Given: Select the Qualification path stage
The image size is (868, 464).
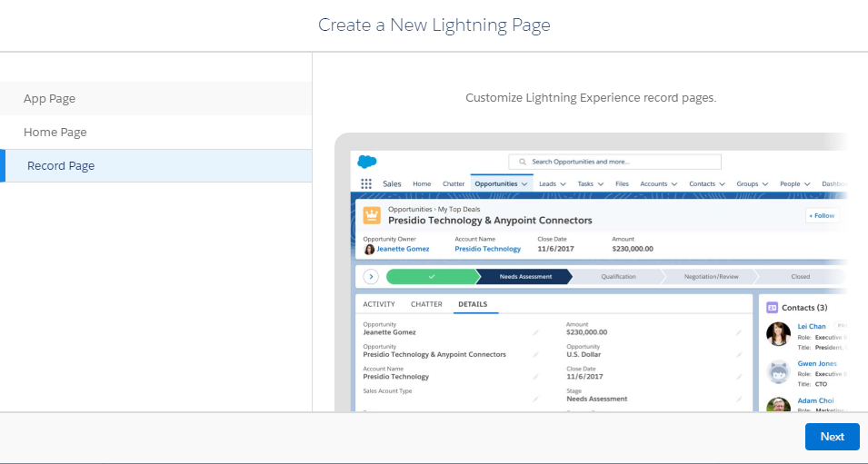Looking at the screenshot, I should [618, 277].
